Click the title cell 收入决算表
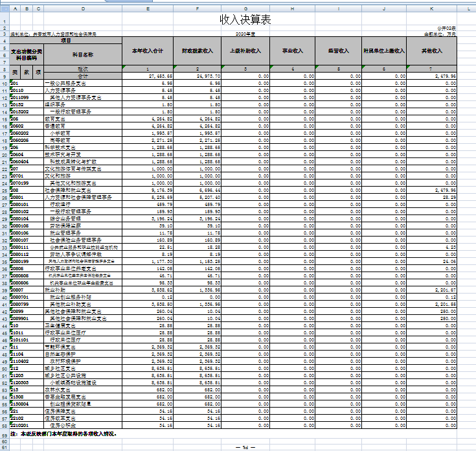 pyautogui.click(x=245, y=20)
